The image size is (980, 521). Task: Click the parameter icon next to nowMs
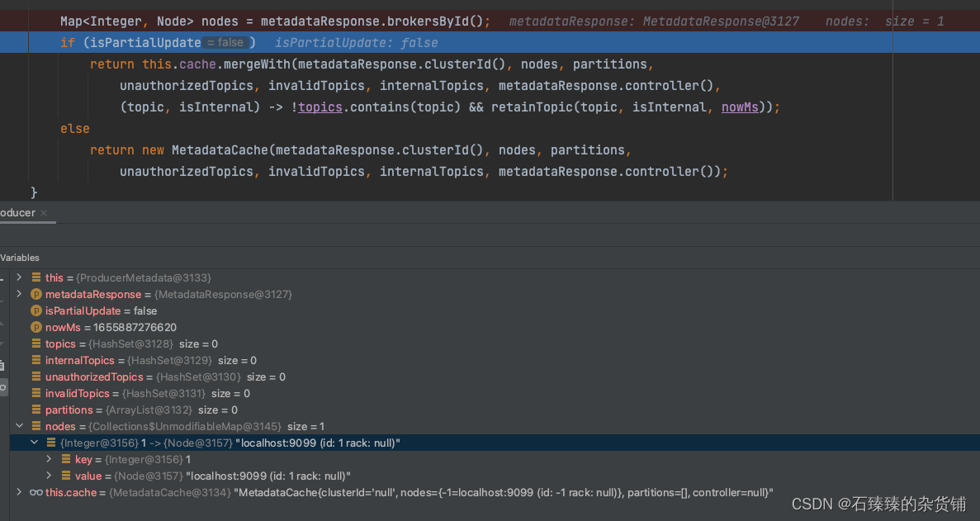tap(36, 327)
